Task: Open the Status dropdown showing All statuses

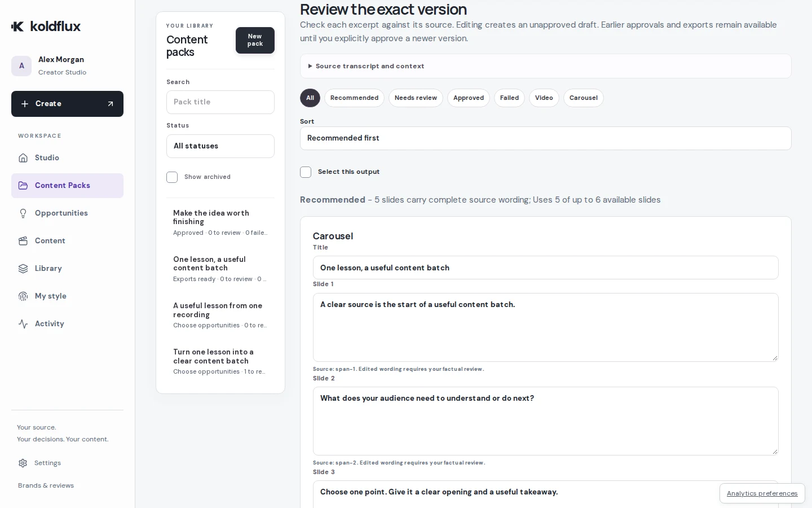Action: (x=220, y=146)
